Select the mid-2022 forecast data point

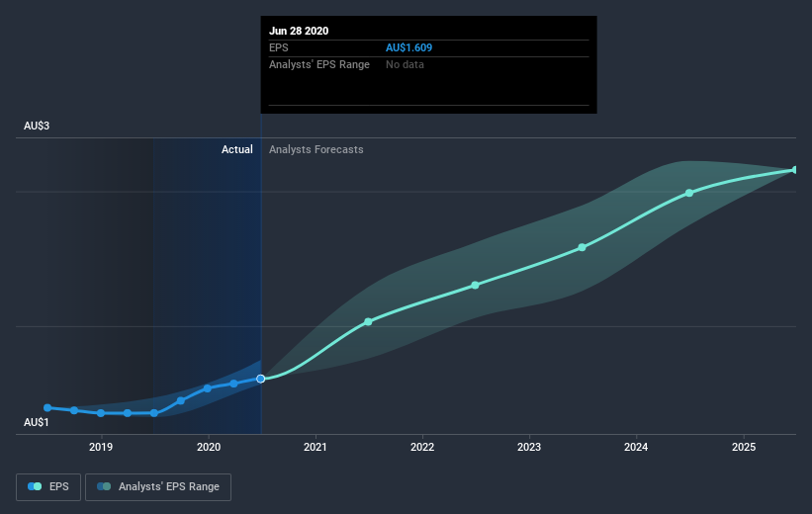click(x=476, y=286)
